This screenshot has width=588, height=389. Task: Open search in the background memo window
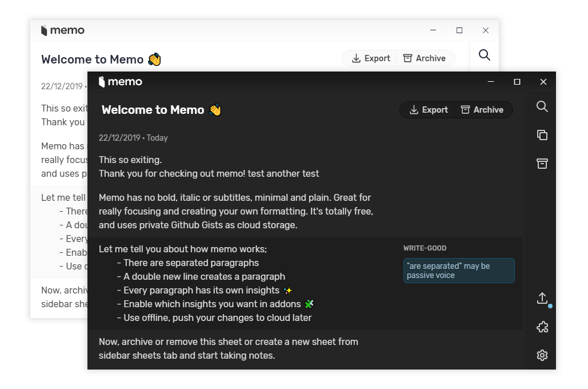click(x=484, y=55)
